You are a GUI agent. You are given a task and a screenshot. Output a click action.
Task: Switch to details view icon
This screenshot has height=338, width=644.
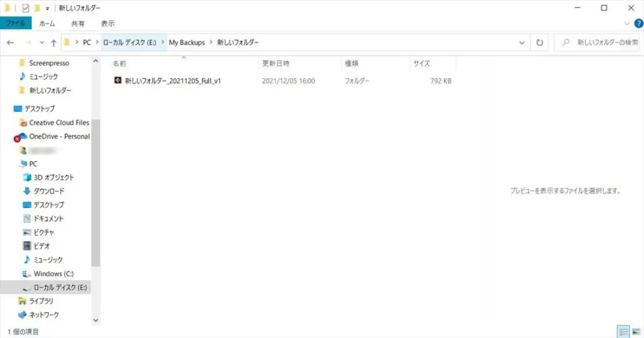point(623,332)
